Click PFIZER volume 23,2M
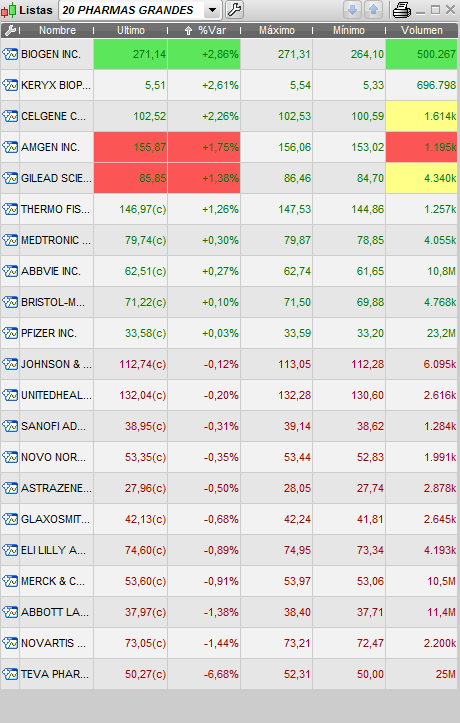460x723 pixels. point(441,333)
